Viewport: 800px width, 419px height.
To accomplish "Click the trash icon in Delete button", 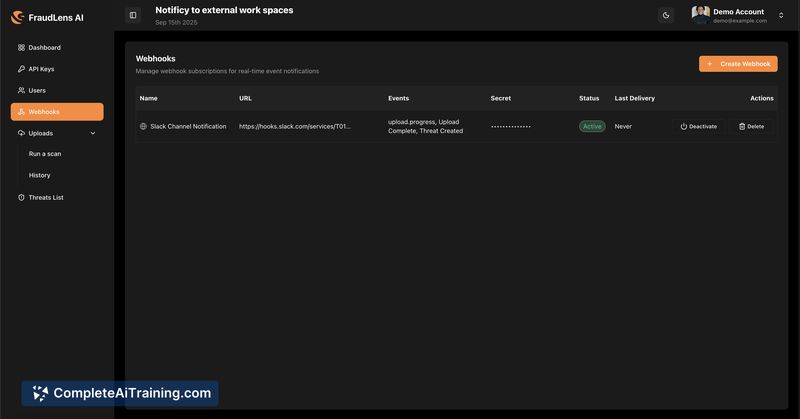I will (x=742, y=127).
